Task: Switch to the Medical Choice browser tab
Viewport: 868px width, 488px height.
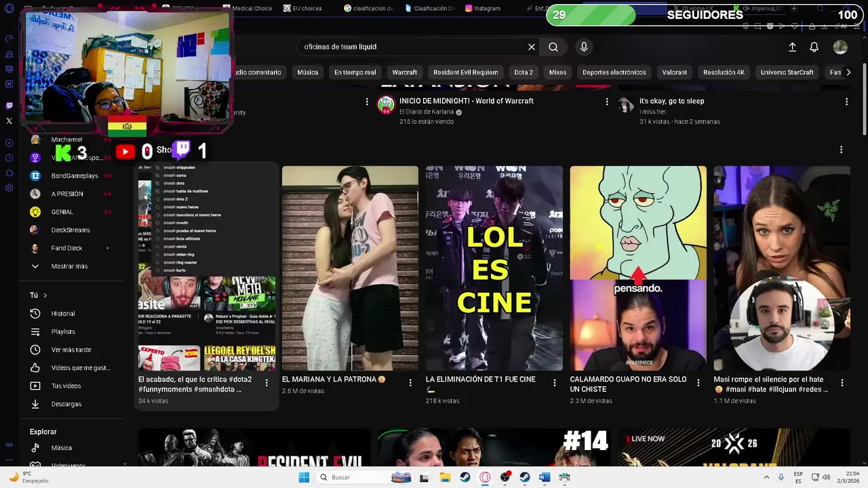Action: 247,8
